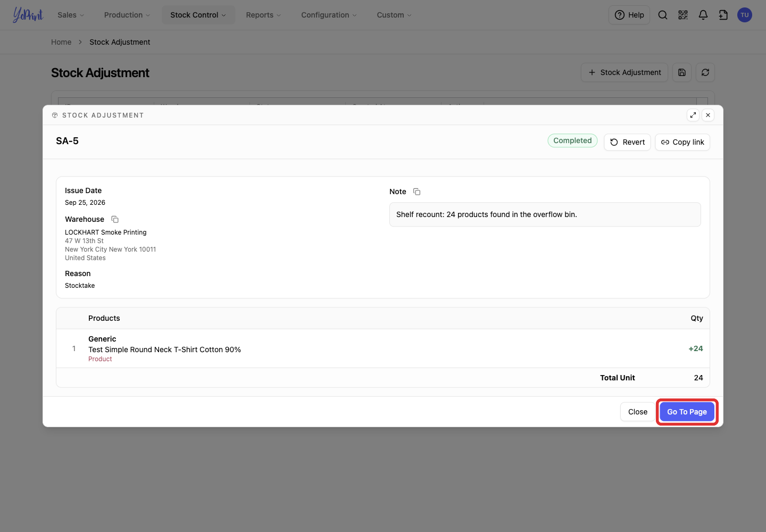Click the Sep 25, 2026 issue date
Image resolution: width=766 pixels, height=532 pixels.
(x=85, y=203)
